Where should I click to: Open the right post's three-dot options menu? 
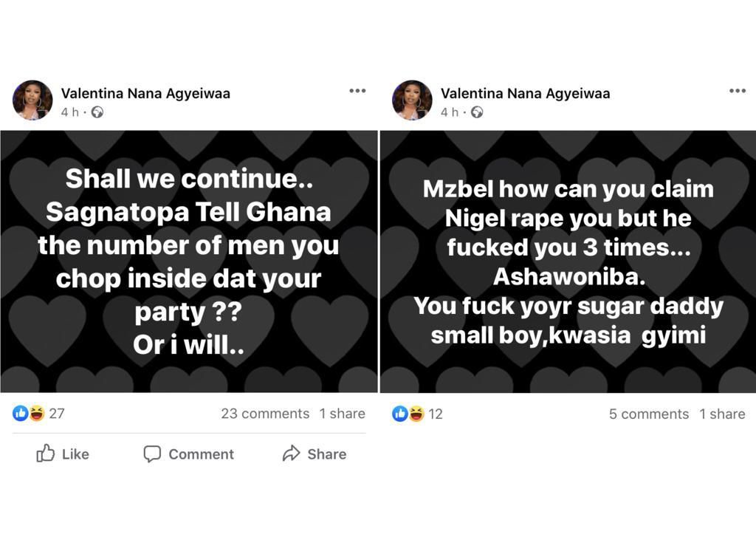737,91
